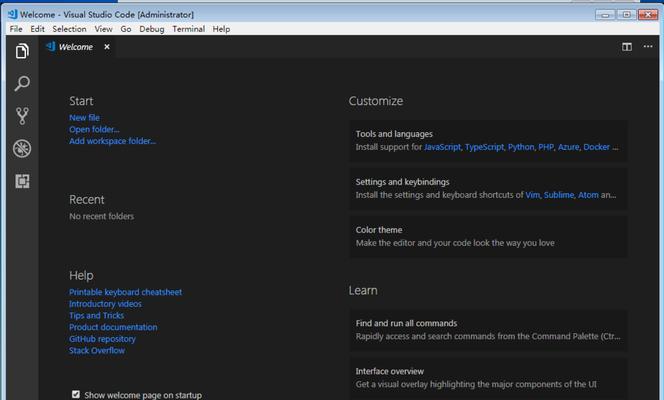Open the Terminal menu

[188, 29]
